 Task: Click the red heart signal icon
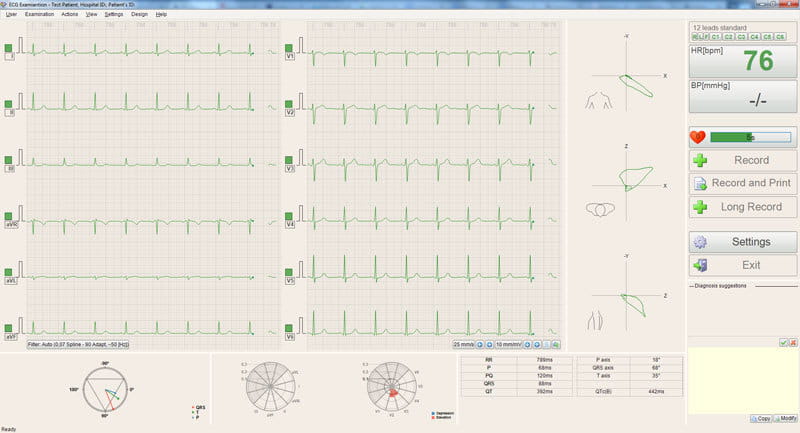tap(698, 137)
